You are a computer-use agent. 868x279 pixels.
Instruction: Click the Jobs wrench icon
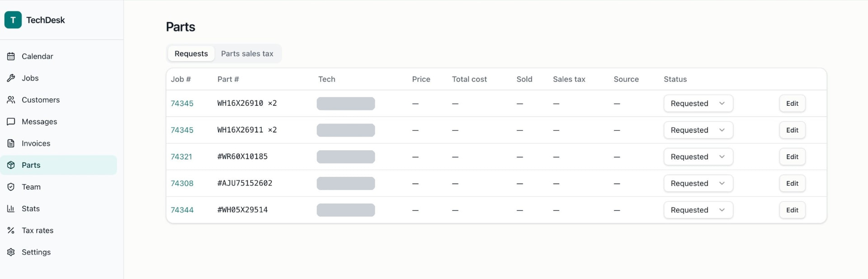11,78
